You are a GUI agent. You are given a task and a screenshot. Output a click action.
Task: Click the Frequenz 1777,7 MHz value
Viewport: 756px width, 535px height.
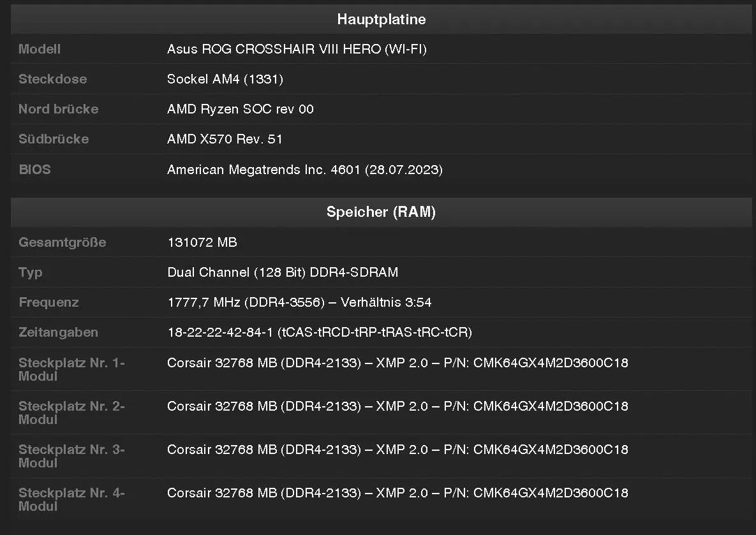click(299, 302)
